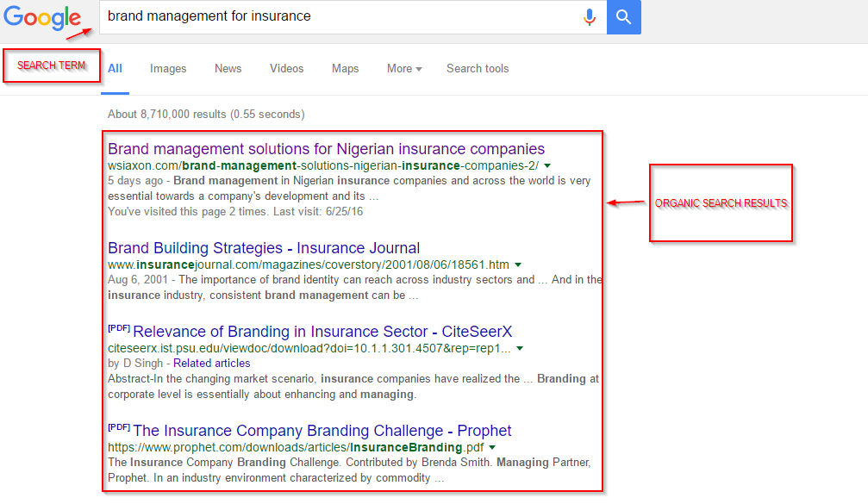Expand the arrow beside prophet.com URL
Screen dimensions: 868x504
coord(492,447)
